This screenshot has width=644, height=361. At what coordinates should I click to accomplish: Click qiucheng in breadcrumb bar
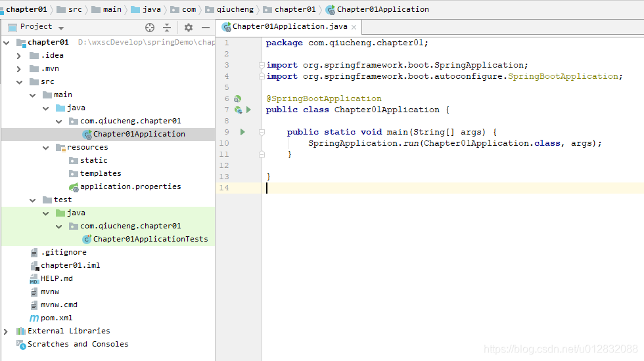coord(235,9)
